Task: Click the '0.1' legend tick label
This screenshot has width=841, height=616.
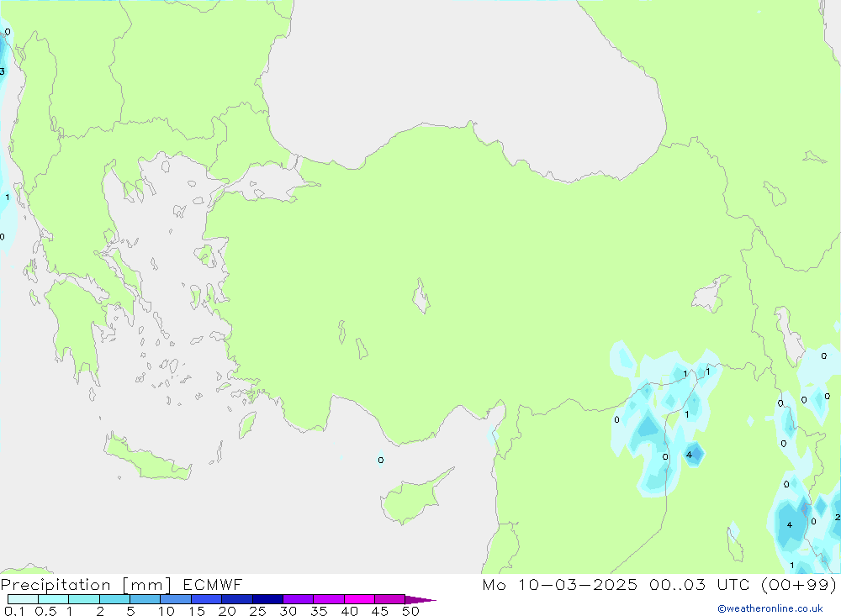Action: point(14,611)
